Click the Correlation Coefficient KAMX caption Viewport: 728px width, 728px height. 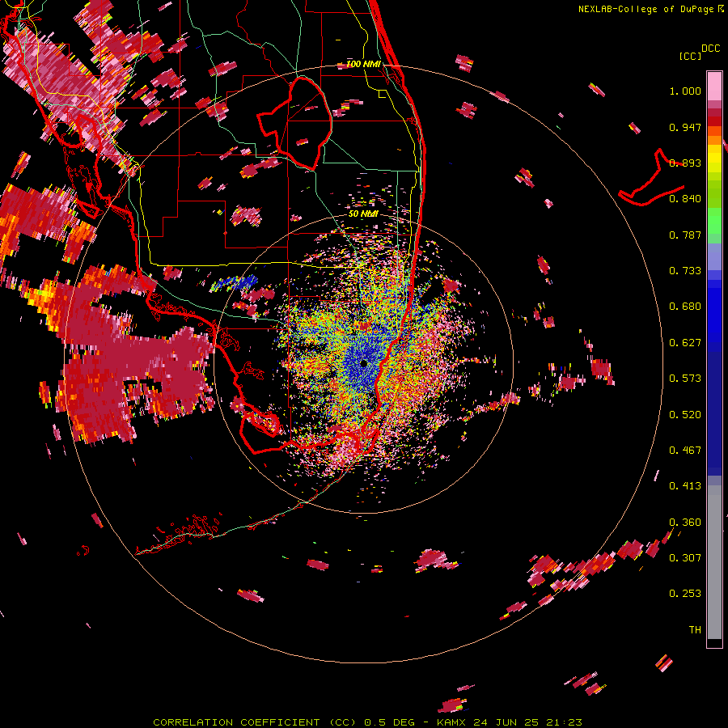tap(367, 722)
